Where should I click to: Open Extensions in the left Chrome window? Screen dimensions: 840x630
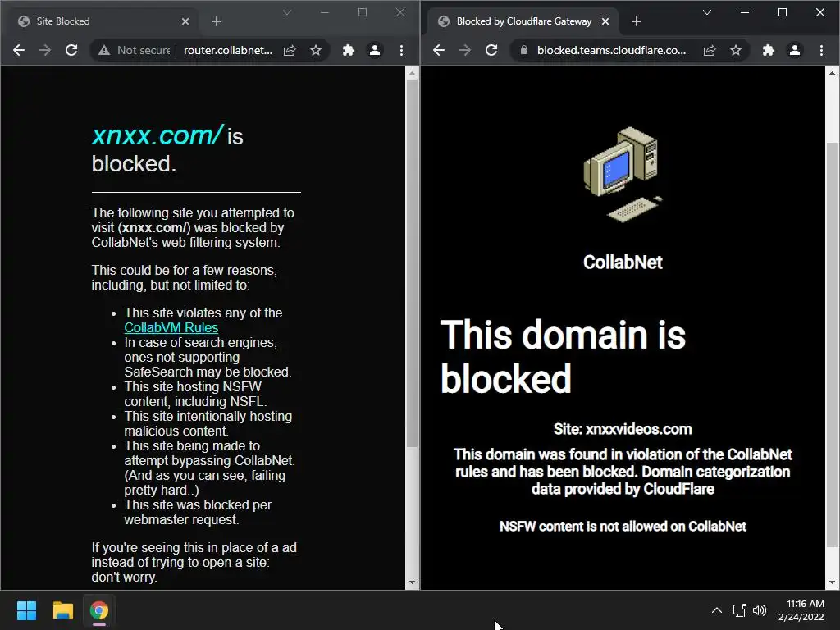tap(349, 50)
